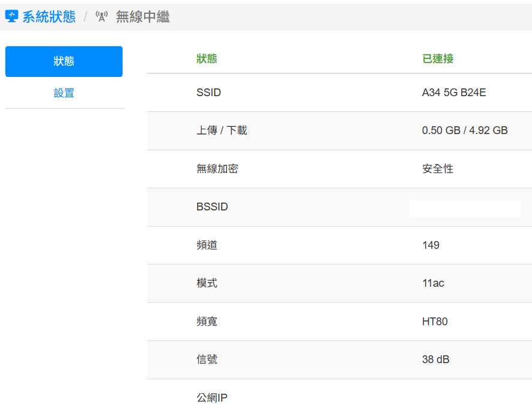Click the 11ac mode value
The image size is (532, 413).
pyautogui.click(x=433, y=283)
